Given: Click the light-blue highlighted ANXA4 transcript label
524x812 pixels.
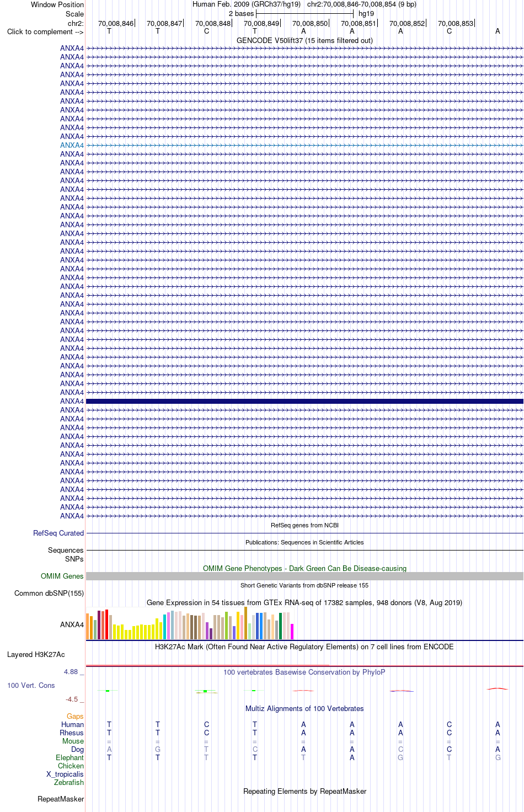Looking at the screenshot, I should point(72,146).
